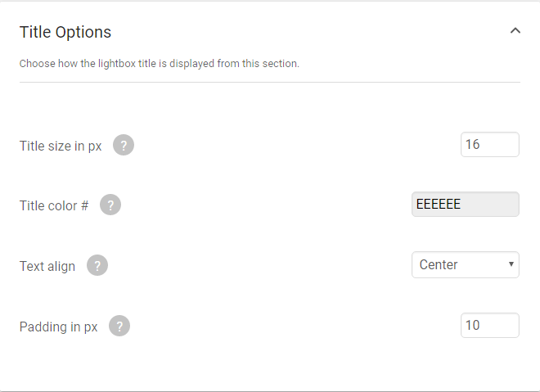
Task: Click the Text align dropdown arrow
Action: (x=511, y=264)
